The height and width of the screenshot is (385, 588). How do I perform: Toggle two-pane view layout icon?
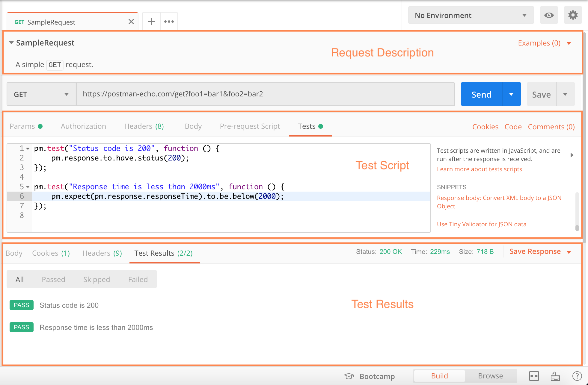pyautogui.click(x=534, y=376)
